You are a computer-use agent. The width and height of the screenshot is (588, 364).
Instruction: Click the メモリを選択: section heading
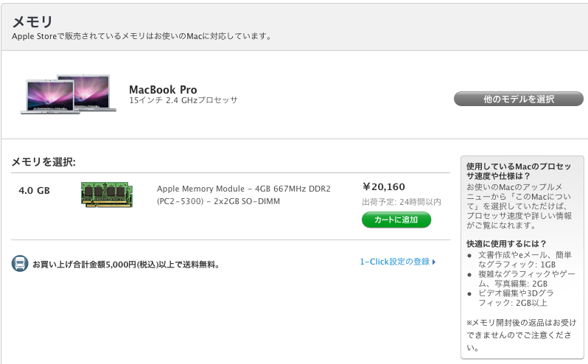coord(43,162)
